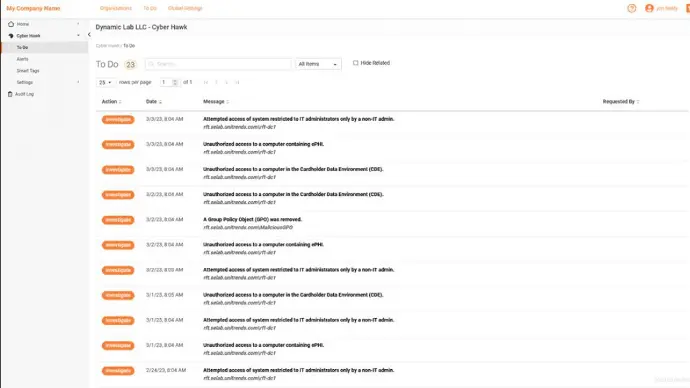Open Global Settings in the top navigation

coord(185,8)
